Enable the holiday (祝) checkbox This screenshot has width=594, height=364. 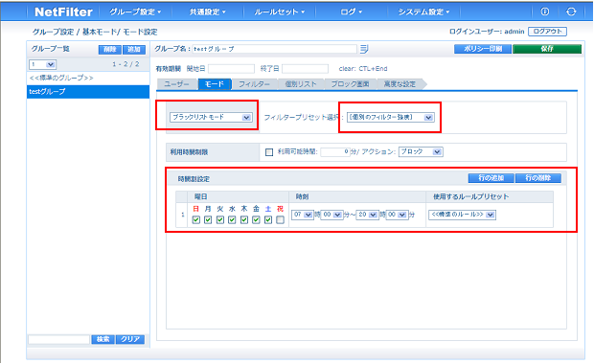(x=280, y=219)
